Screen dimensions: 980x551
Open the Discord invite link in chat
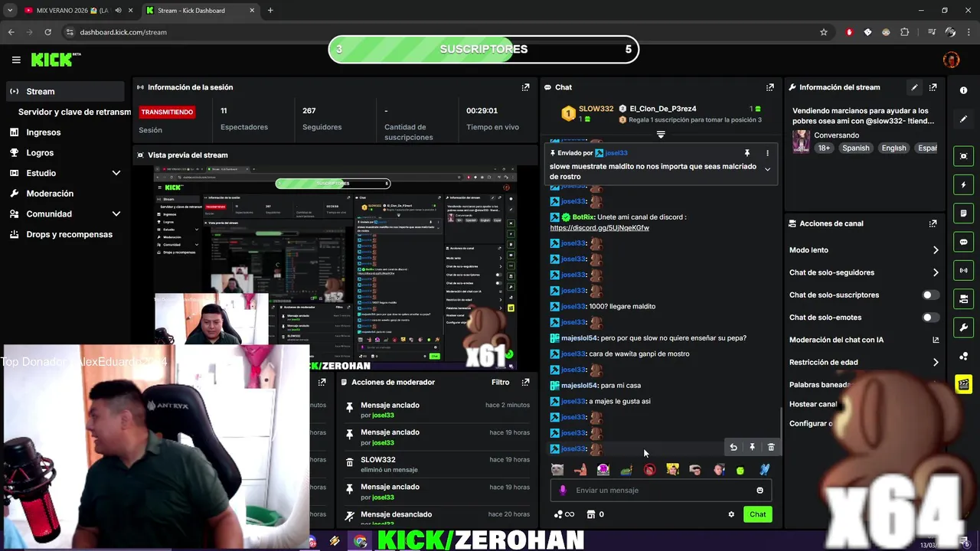pyautogui.click(x=599, y=228)
